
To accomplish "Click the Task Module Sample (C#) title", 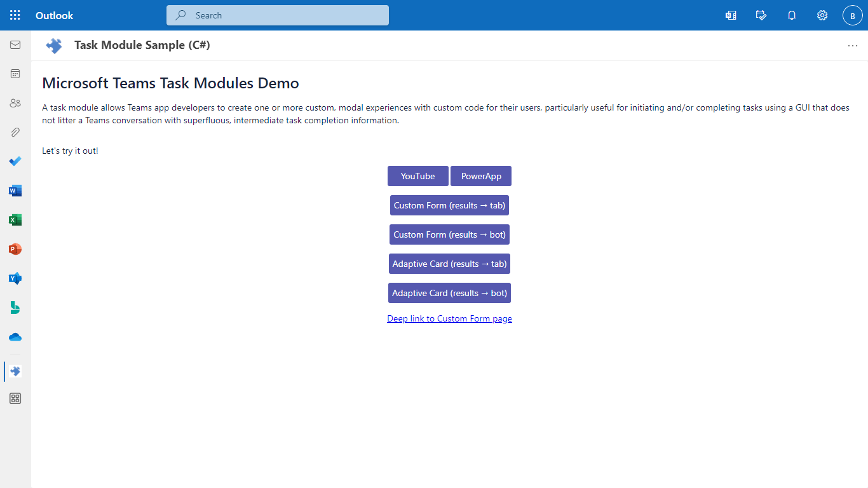I will [x=142, y=45].
